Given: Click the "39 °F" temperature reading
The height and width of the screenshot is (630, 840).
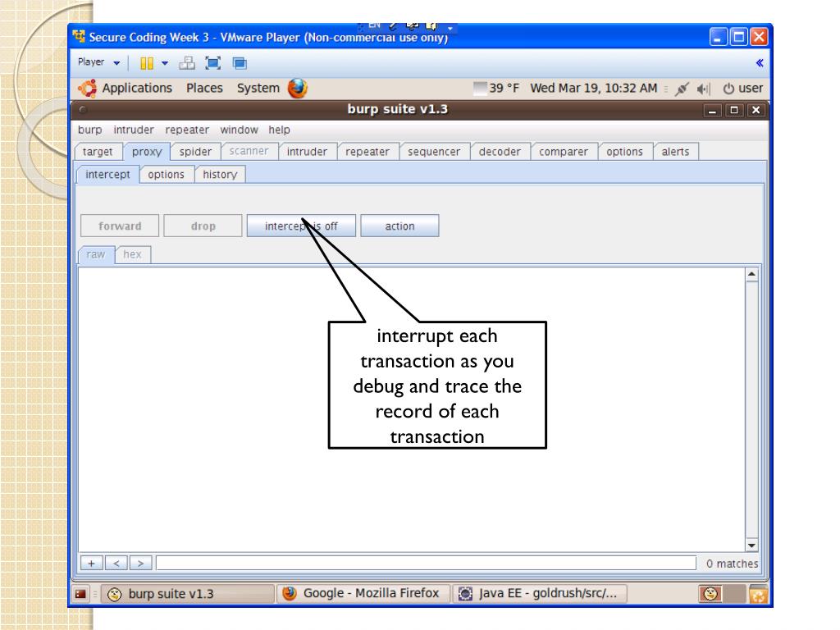Looking at the screenshot, I should click(504, 89).
